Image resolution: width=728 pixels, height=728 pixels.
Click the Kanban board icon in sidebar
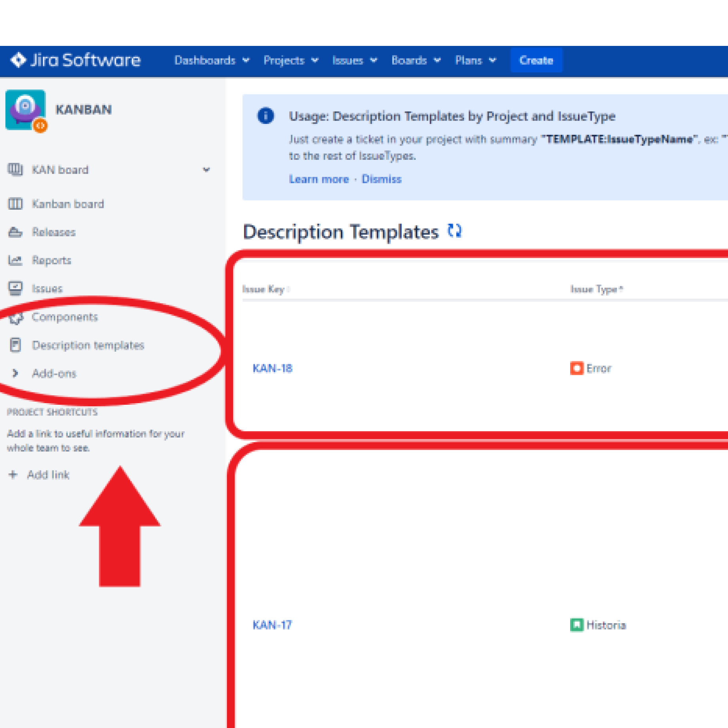[x=15, y=204]
